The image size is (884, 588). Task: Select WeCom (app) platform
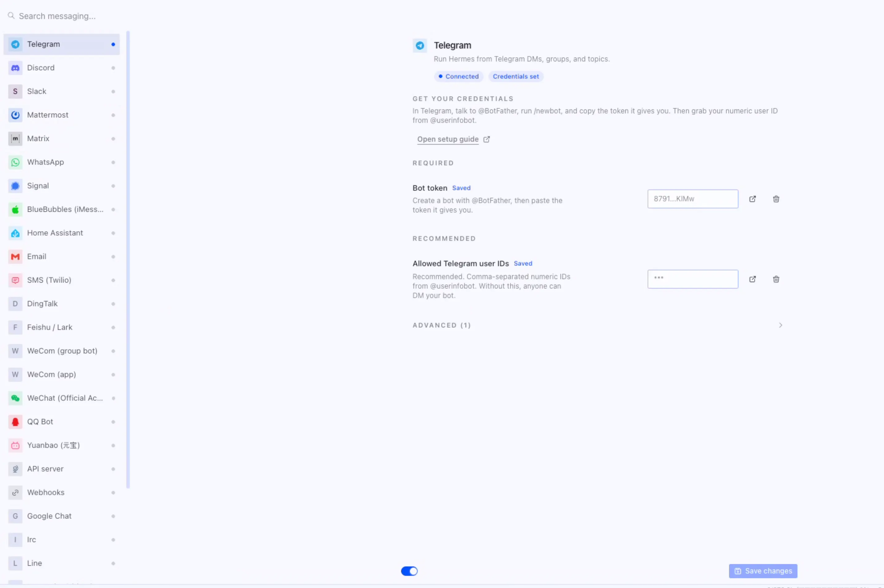pyautogui.click(x=62, y=375)
